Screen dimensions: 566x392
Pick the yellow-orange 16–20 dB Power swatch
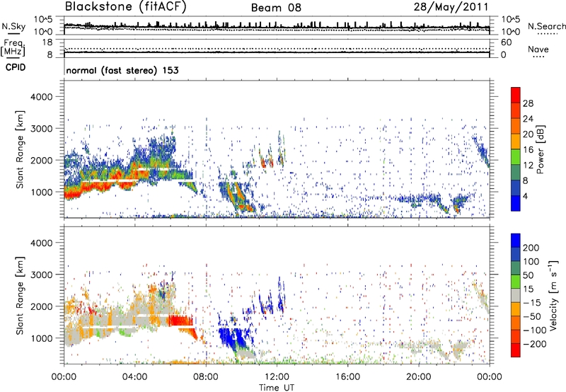click(x=516, y=142)
